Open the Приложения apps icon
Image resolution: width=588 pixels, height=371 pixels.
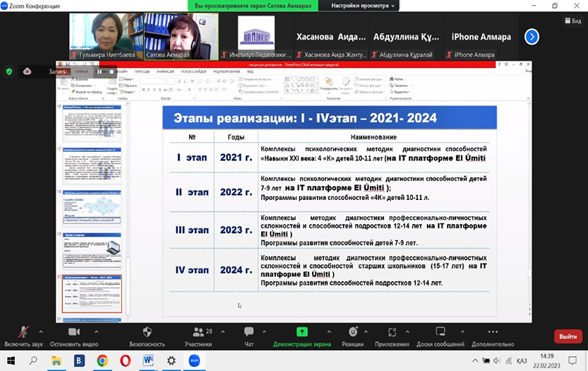(392, 331)
